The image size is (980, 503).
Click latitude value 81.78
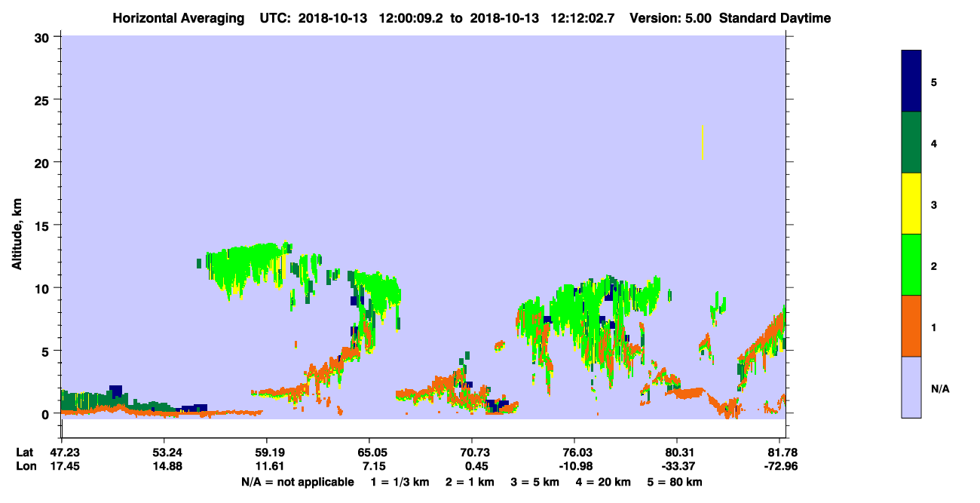pyautogui.click(x=784, y=452)
